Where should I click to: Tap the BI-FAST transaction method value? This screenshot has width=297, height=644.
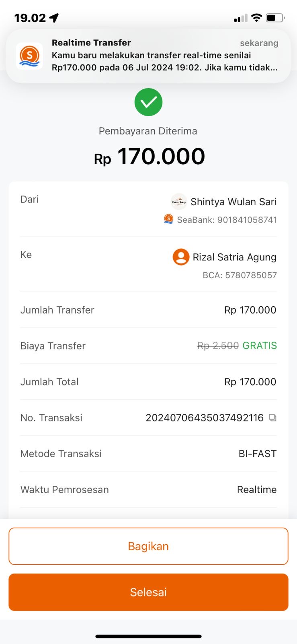(258, 454)
